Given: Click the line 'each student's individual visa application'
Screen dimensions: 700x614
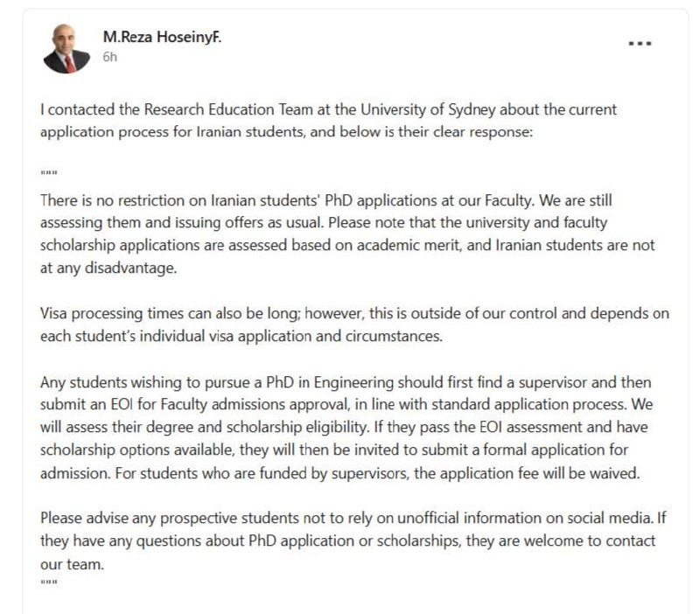Looking at the screenshot, I should click(x=241, y=336).
